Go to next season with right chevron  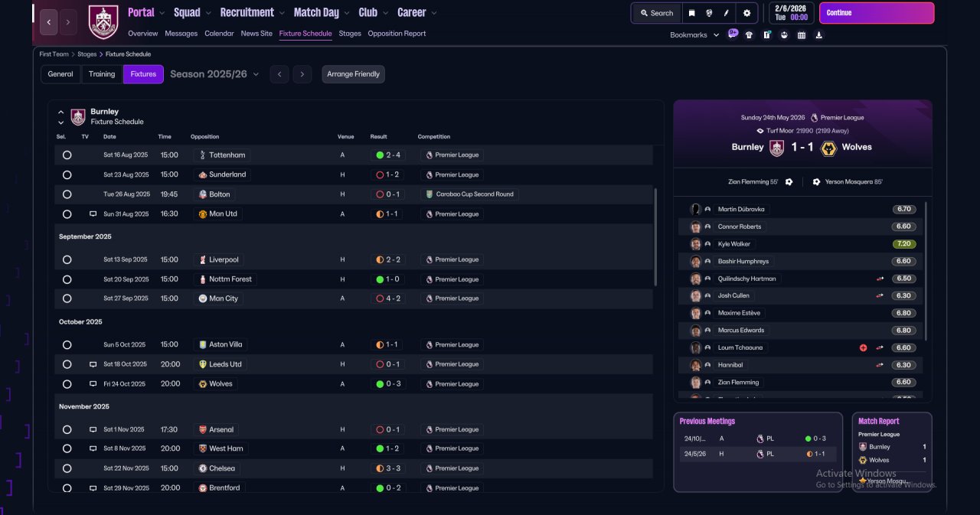tap(302, 74)
